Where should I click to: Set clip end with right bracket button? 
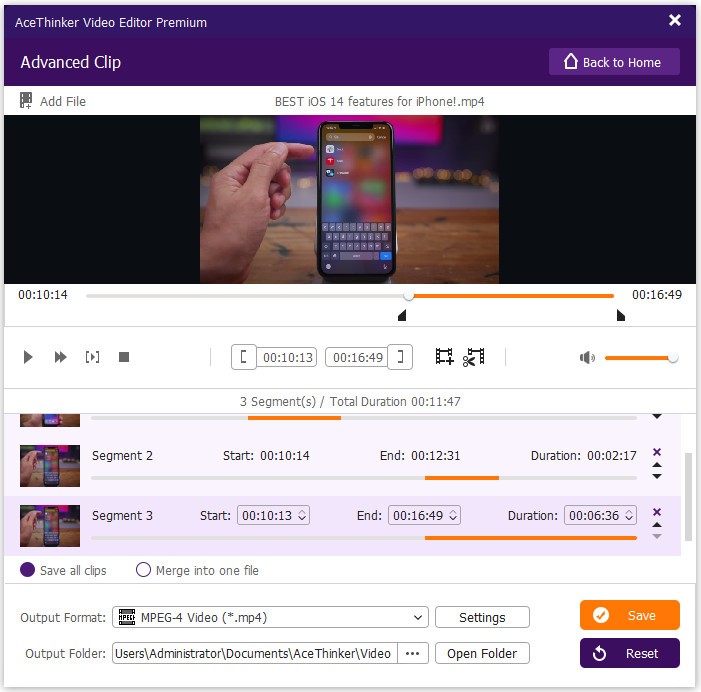point(400,357)
